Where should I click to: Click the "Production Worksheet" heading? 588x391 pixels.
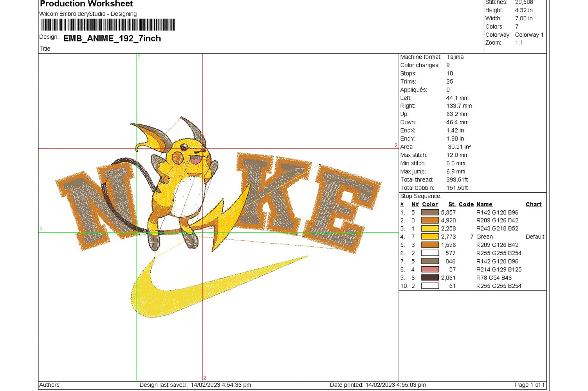coord(87,4)
